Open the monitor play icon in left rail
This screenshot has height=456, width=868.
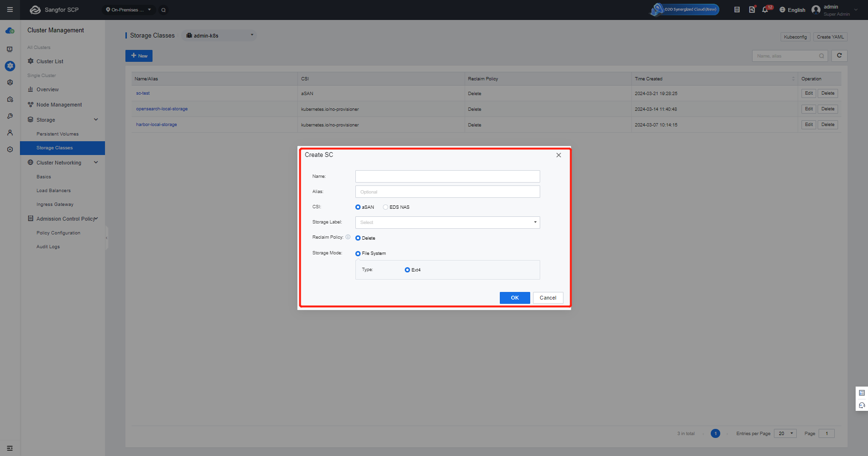click(10, 49)
